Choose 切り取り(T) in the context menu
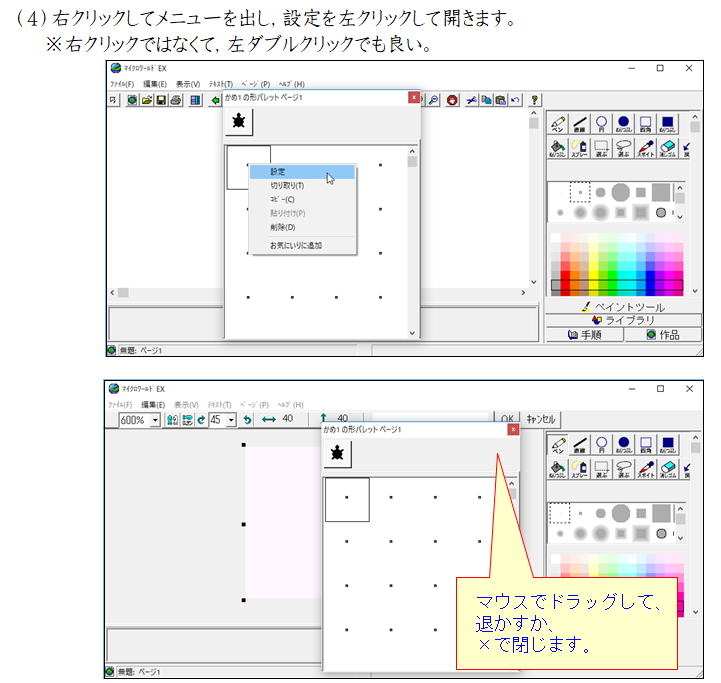Viewport: 721px width, 683px height. (302, 185)
